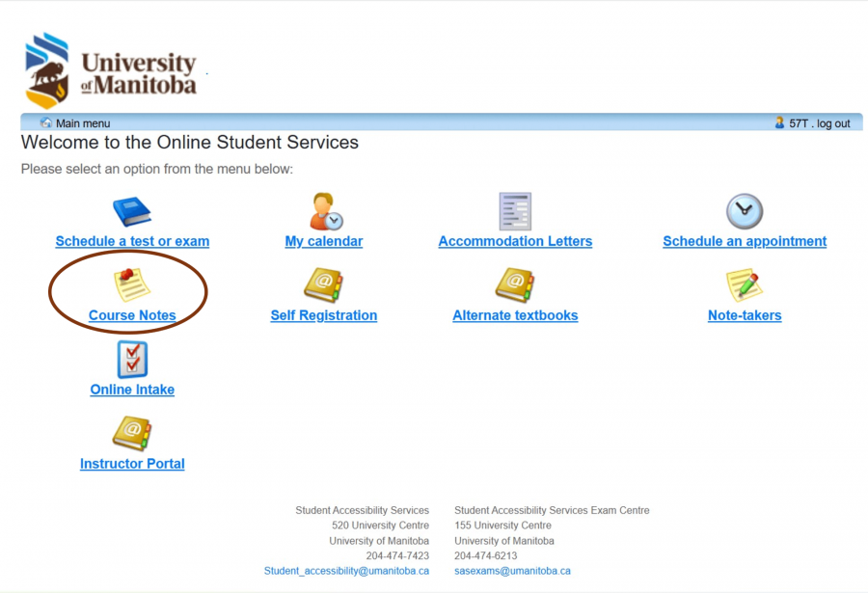Click the Self Registration address book icon

[323, 285]
